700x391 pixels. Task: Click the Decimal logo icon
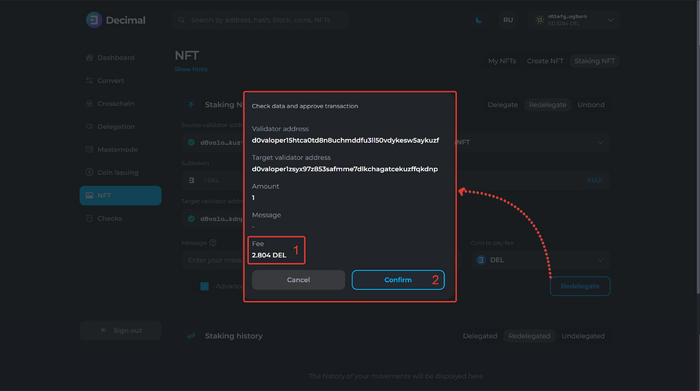pyautogui.click(x=94, y=20)
